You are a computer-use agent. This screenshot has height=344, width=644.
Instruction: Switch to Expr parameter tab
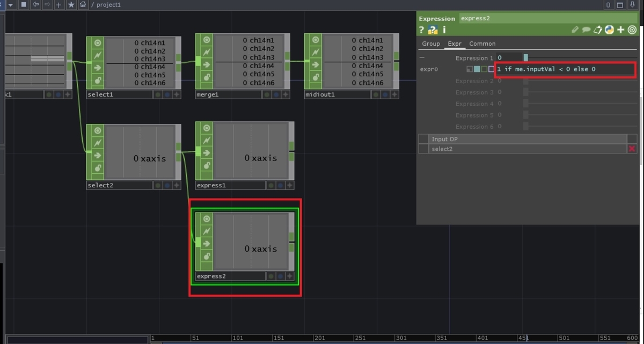(455, 44)
